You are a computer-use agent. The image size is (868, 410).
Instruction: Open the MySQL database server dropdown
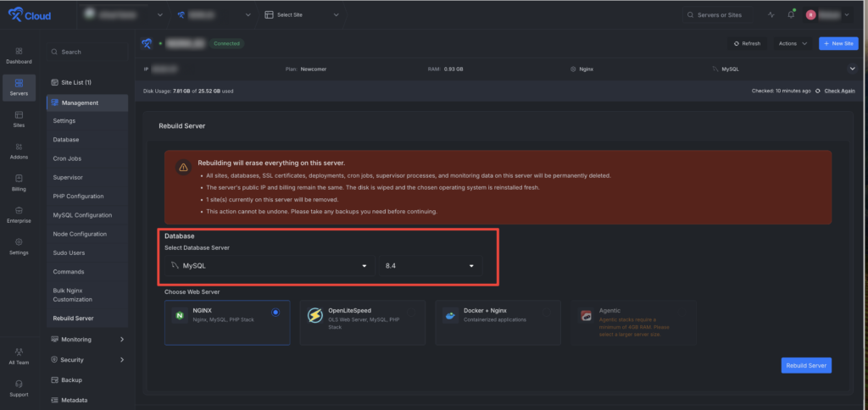coord(270,266)
